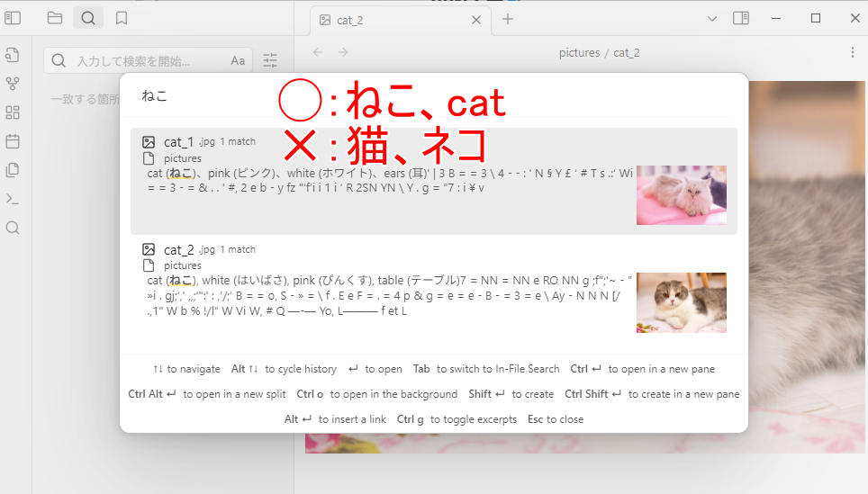The width and height of the screenshot is (868, 494).
Task: Click the pictures folder label under cat_2
Action: pos(183,265)
